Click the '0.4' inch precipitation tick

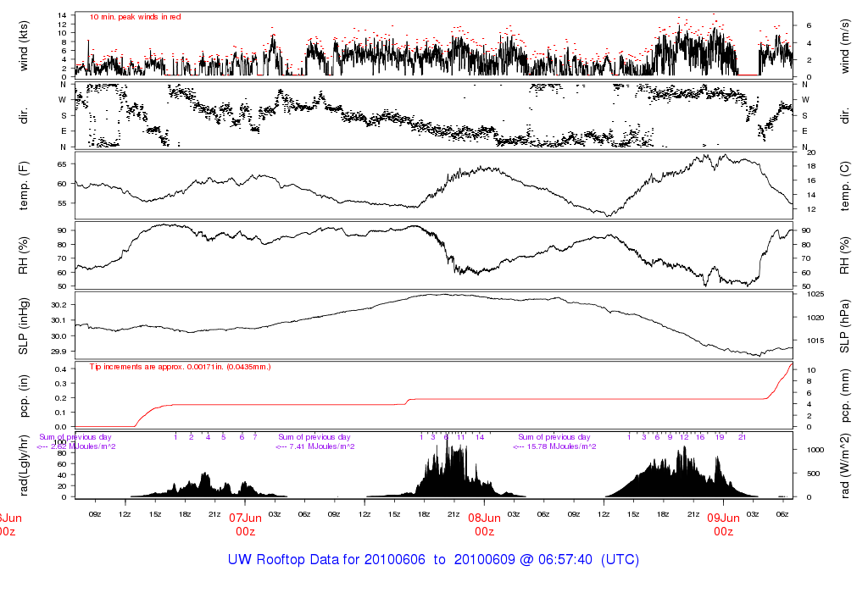tap(61, 369)
